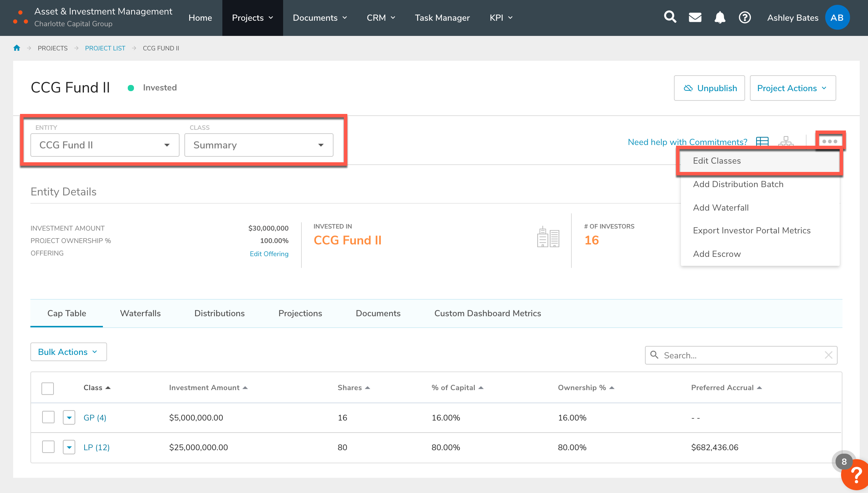Click the search magnifier icon in header

pyautogui.click(x=670, y=17)
